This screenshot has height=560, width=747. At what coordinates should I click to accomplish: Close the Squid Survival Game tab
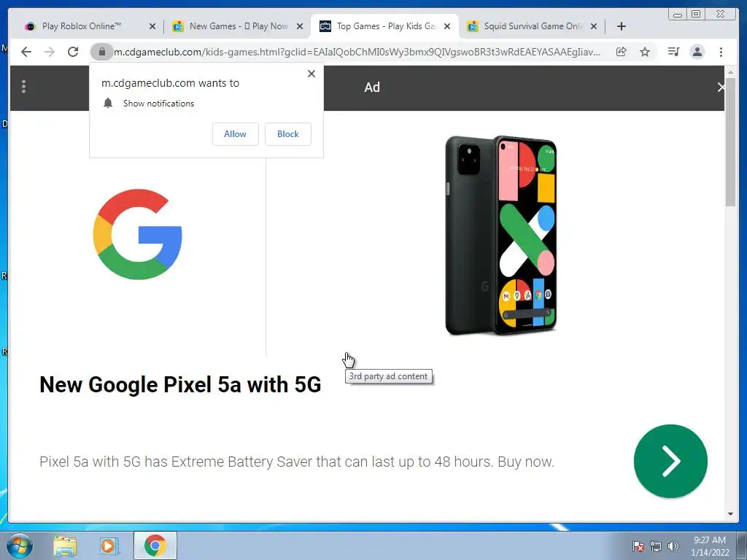(594, 26)
